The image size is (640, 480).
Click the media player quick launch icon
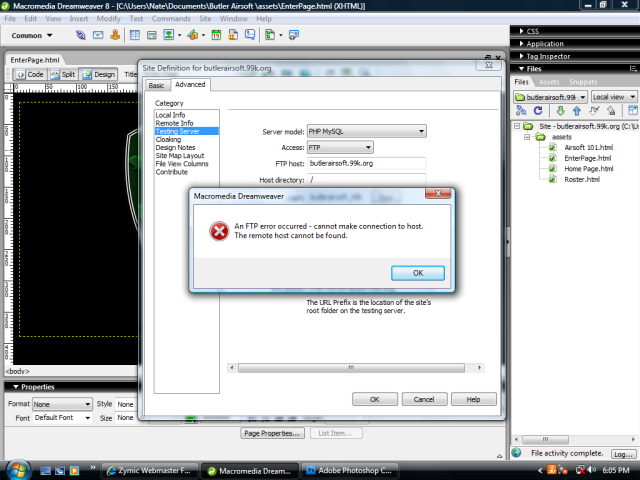point(74,471)
